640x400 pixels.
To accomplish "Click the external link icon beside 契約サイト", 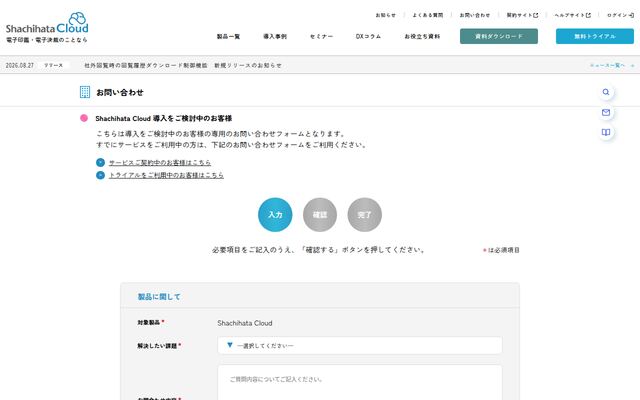I will pyautogui.click(x=536, y=15).
